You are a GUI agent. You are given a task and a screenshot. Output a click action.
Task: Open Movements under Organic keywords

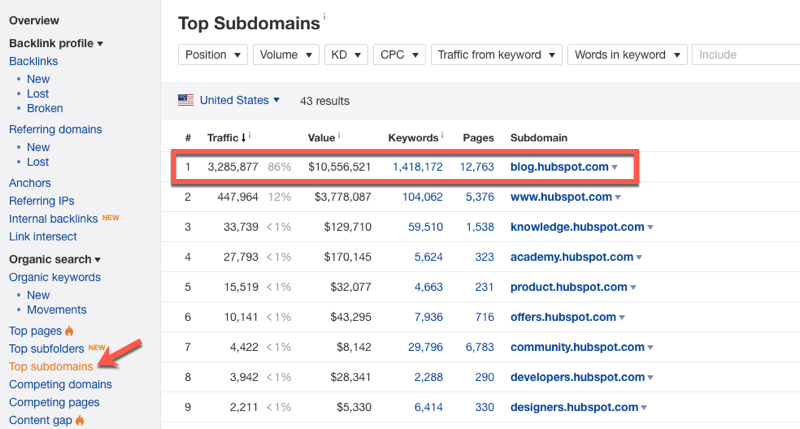[x=57, y=310]
